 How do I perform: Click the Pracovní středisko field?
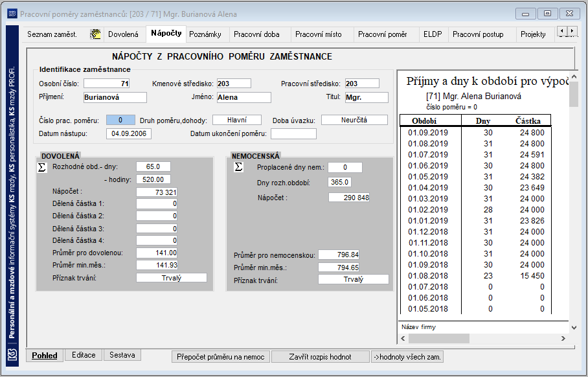[362, 84]
